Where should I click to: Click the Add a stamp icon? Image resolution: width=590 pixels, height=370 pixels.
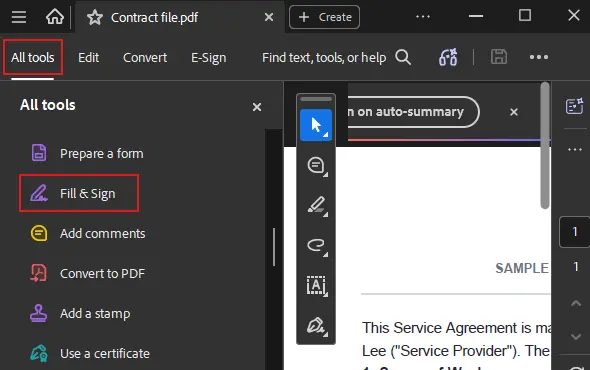click(x=38, y=313)
